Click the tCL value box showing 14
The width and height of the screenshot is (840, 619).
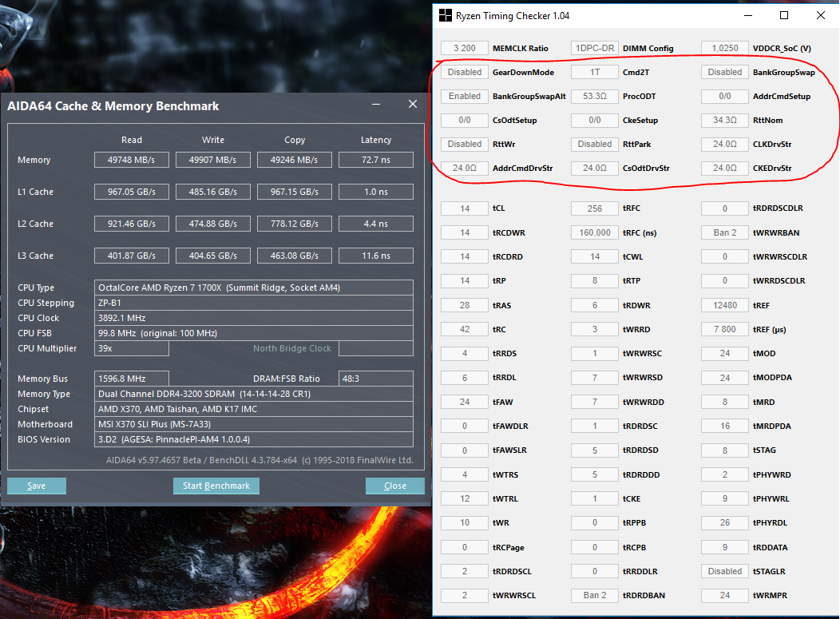pyautogui.click(x=465, y=208)
